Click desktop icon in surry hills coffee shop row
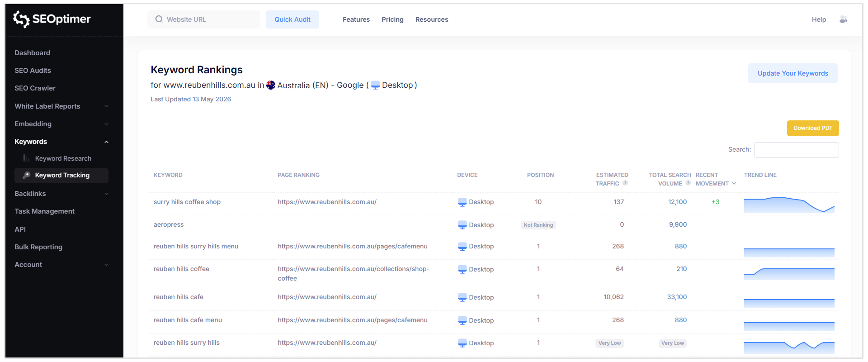The height and width of the screenshot is (362, 868). point(462,202)
